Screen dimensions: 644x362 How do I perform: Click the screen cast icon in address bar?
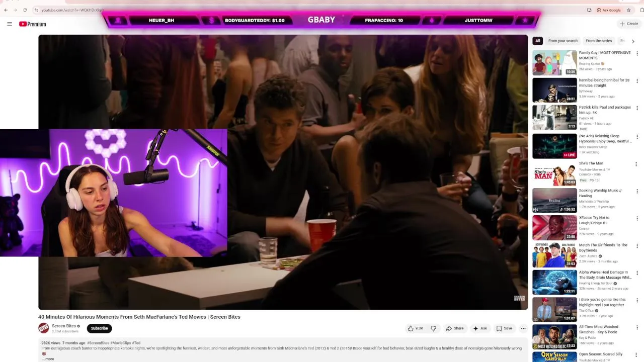589,10
